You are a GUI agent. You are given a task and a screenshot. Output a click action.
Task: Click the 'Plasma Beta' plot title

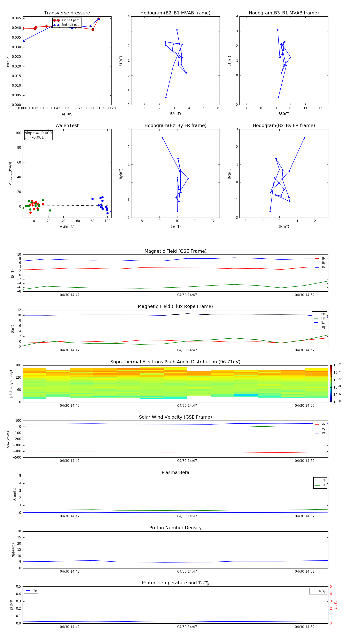(175, 473)
